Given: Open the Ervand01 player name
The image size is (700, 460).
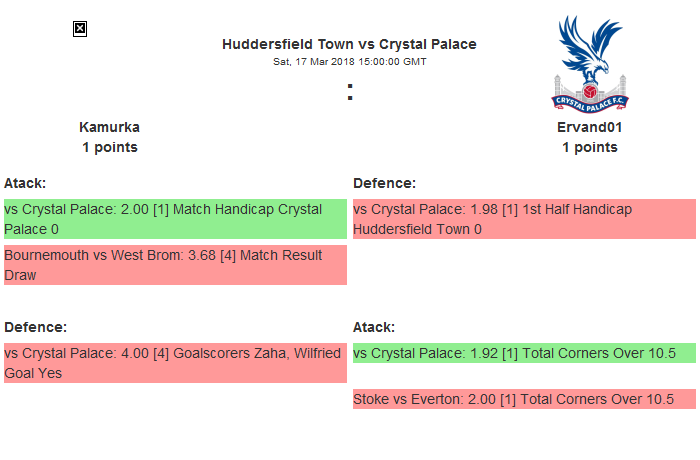Looking at the screenshot, I should 589,127.
